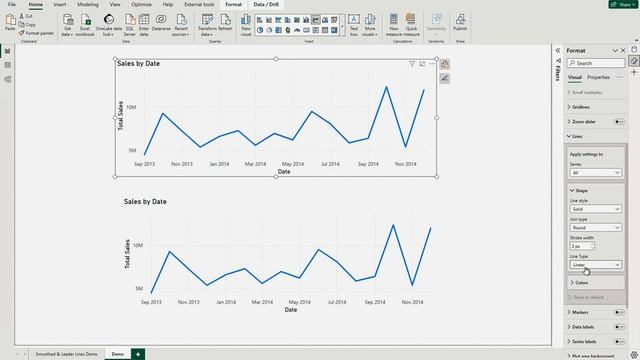640x360 pixels.
Task: Click the filter icon on top chart header
Action: coord(412,64)
